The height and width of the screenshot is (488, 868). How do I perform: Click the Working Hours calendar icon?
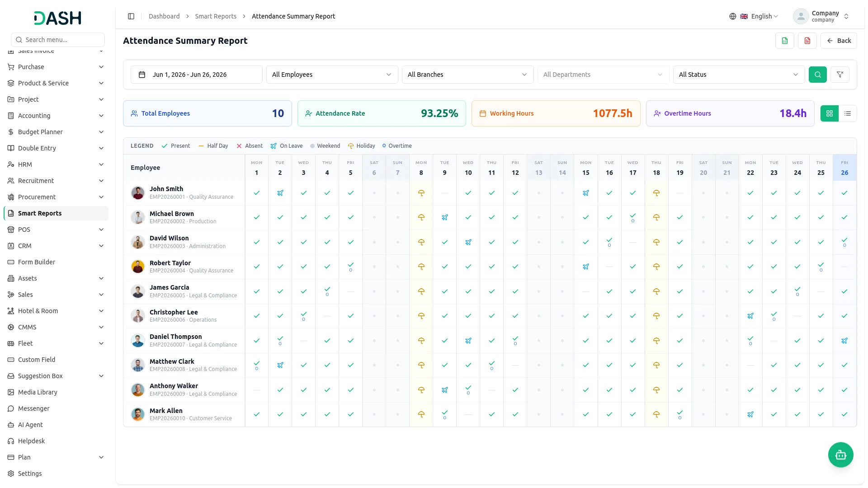click(x=483, y=113)
